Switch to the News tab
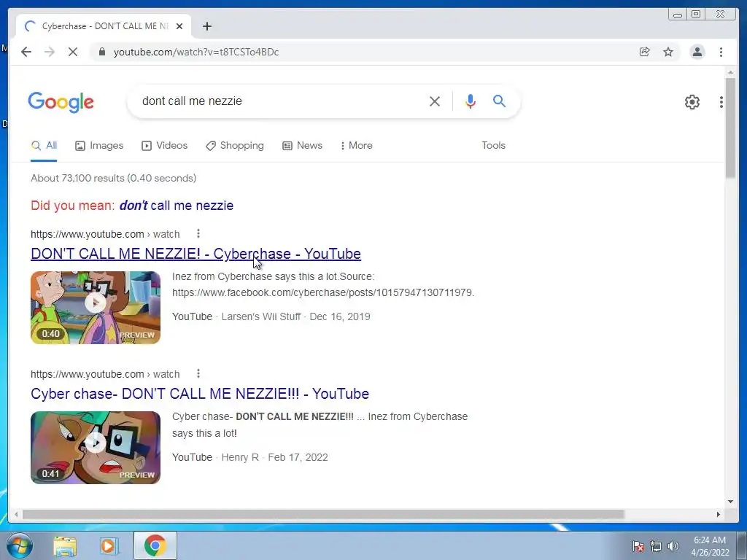The height and width of the screenshot is (560, 747). click(x=302, y=146)
